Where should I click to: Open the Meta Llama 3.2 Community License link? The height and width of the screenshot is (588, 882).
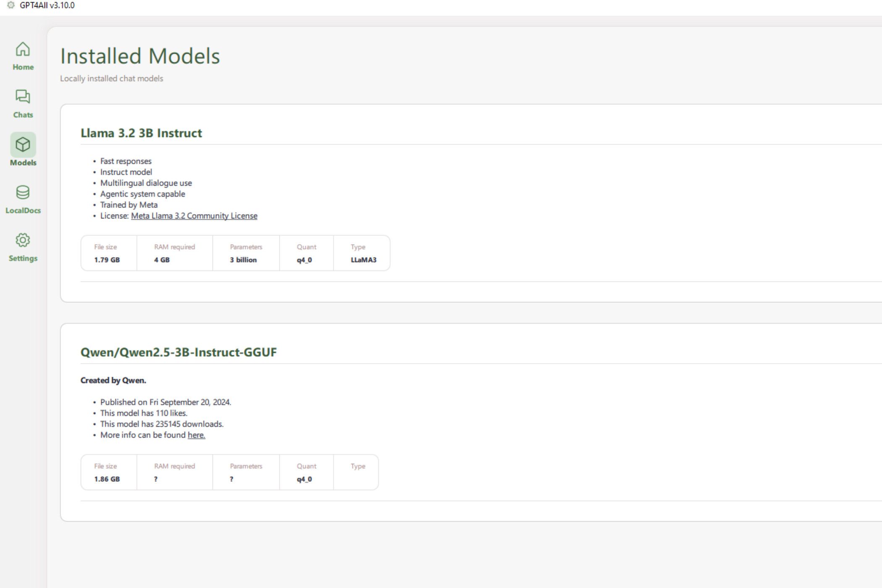coord(194,216)
